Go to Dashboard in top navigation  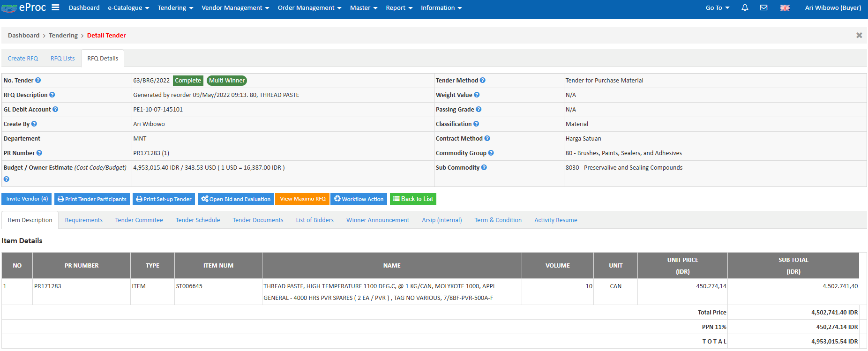click(84, 8)
